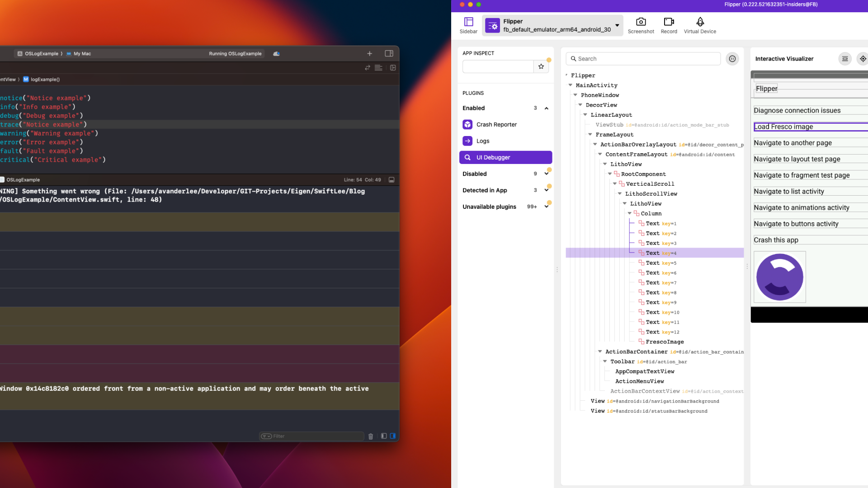
Task: Collapse the MainActivity tree node
Action: 571,85
